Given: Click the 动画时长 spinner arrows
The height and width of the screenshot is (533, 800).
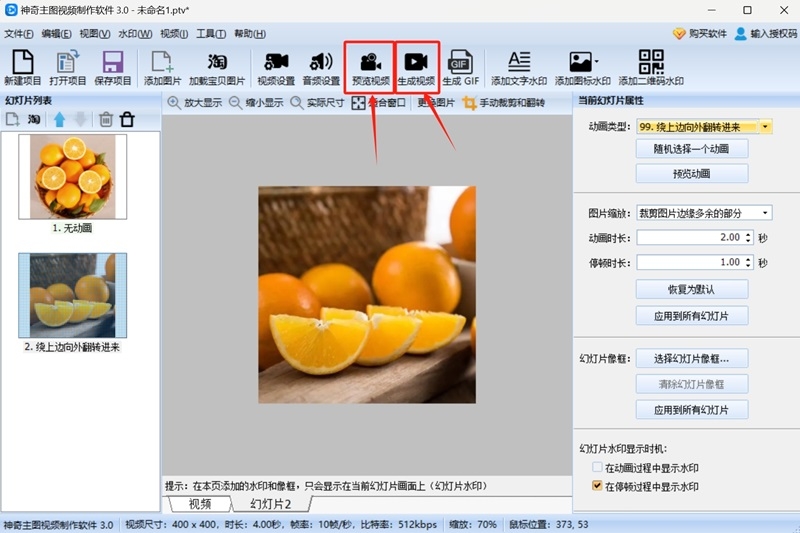Looking at the screenshot, I should point(748,237).
